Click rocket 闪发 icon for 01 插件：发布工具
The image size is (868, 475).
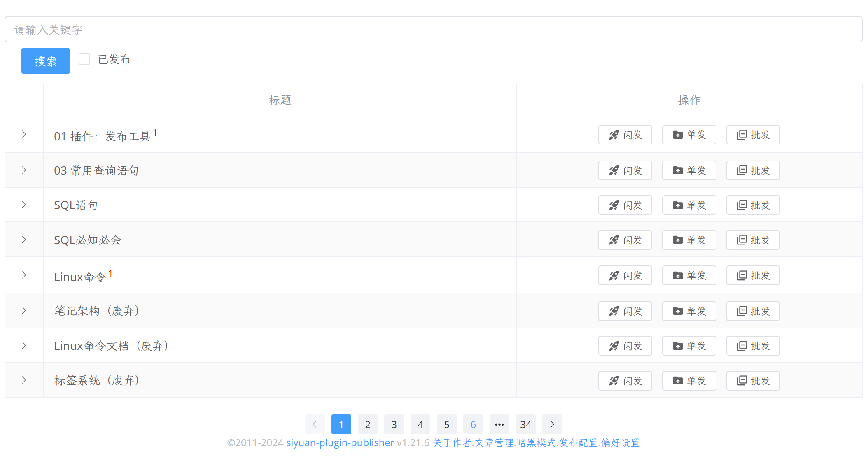click(x=614, y=135)
